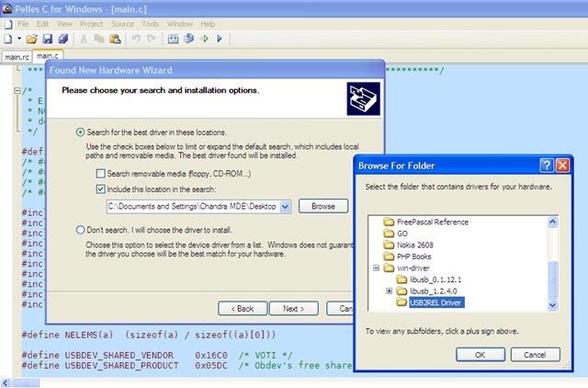Click the Back button in wizard
The height and width of the screenshot is (388, 588).
tap(243, 308)
